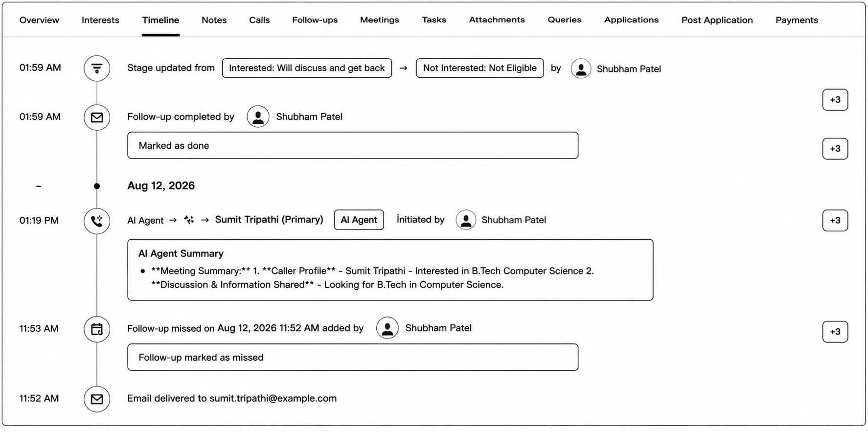868x434 pixels.
Task: Click Shubham Patel avatar in stage update row
Action: click(x=581, y=69)
